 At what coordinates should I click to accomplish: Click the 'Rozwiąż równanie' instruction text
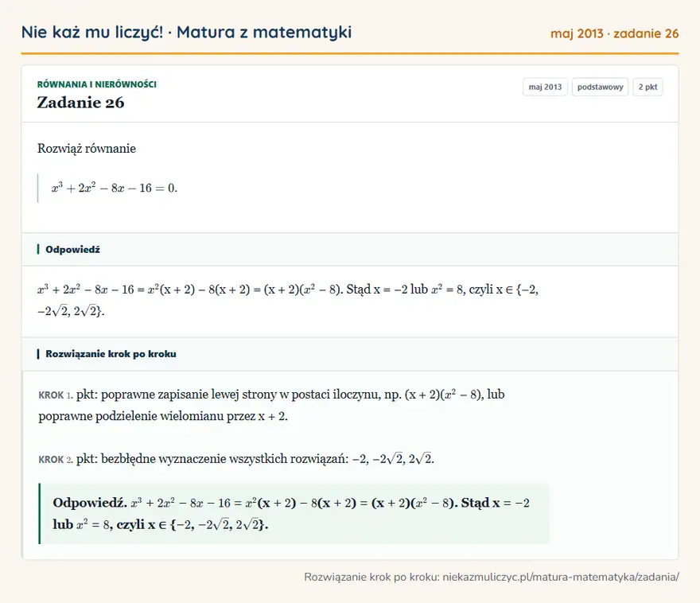[87, 148]
